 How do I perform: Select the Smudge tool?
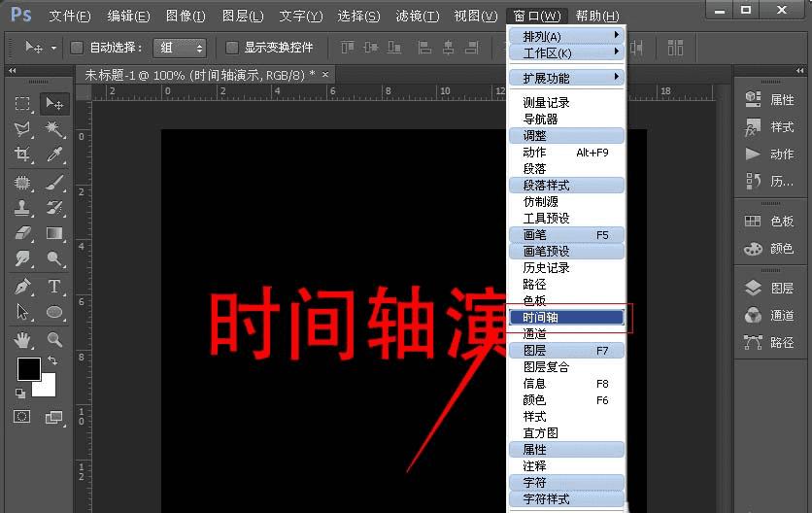coord(22,258)
